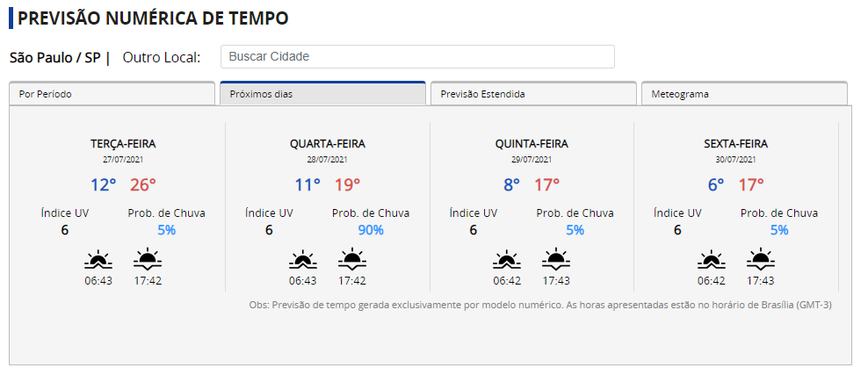
Task: Click the São Paulo / SP location label
Action: tap(54, 57)
